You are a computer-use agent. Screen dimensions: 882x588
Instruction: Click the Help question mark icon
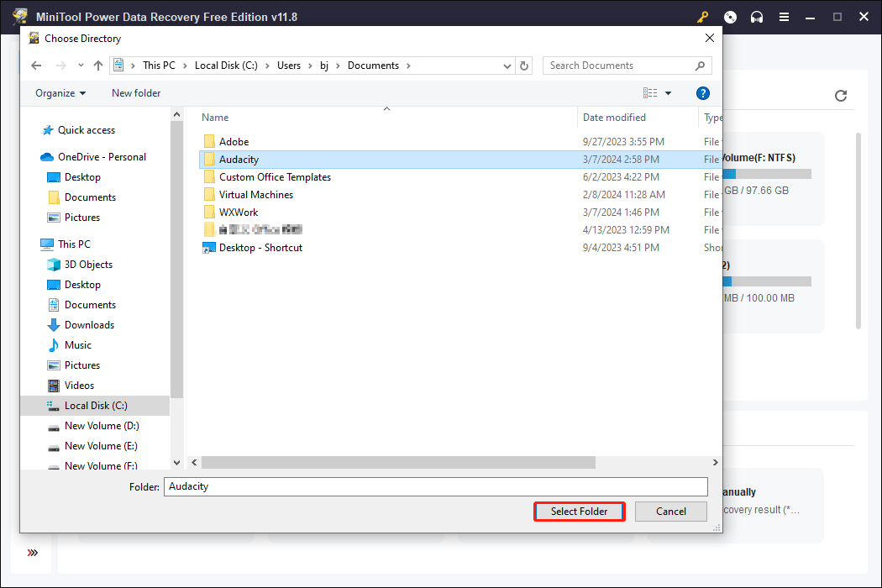coord(703,93)
